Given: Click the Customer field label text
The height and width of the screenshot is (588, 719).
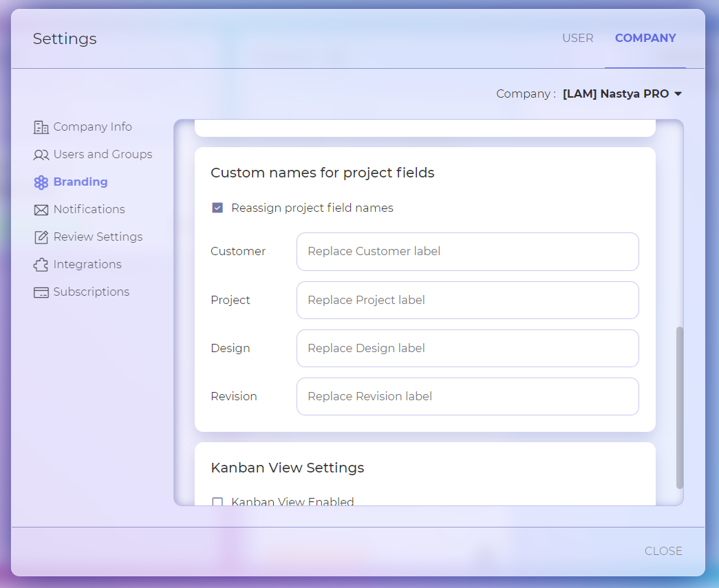Looking at the screenshot, I should point(238,251).
